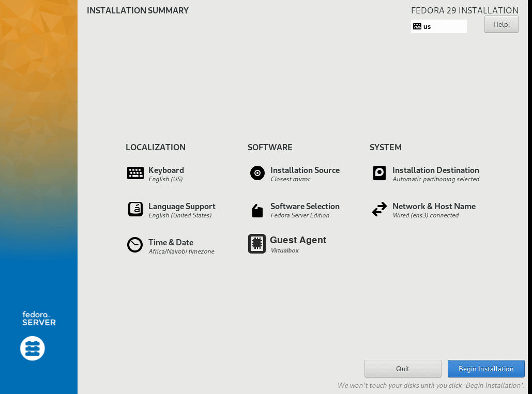Click the Network & Host Name arrows icon
Image resolution: width=532 pixels, height=394 pixels.
[x=379, y=209]
